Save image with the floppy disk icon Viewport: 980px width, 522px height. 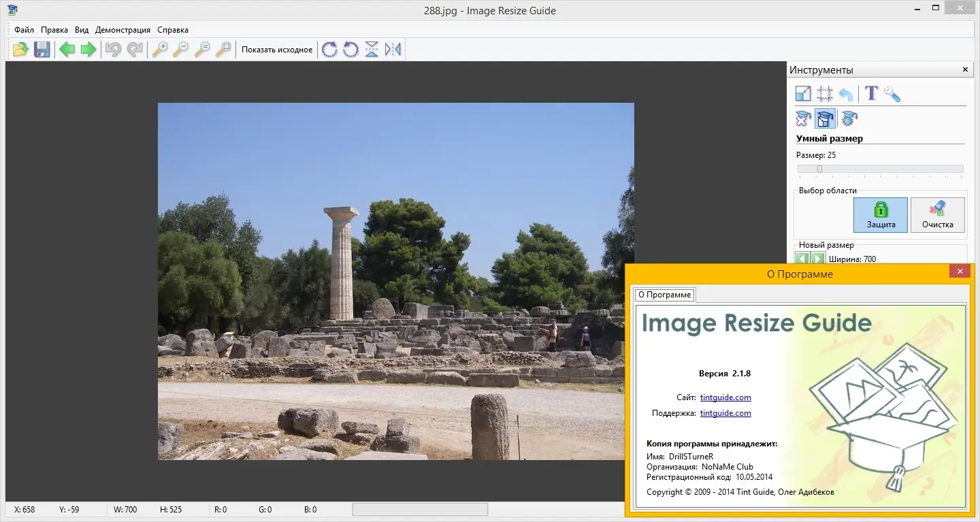coord(42,50)
